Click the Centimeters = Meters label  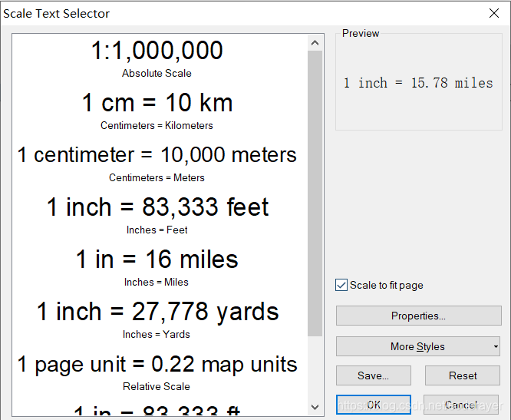pyautogui.click(x=157, y=177)
